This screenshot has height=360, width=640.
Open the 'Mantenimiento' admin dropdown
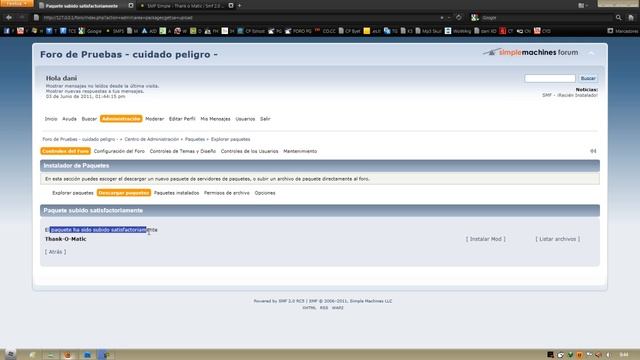click(x=300, y=151)
